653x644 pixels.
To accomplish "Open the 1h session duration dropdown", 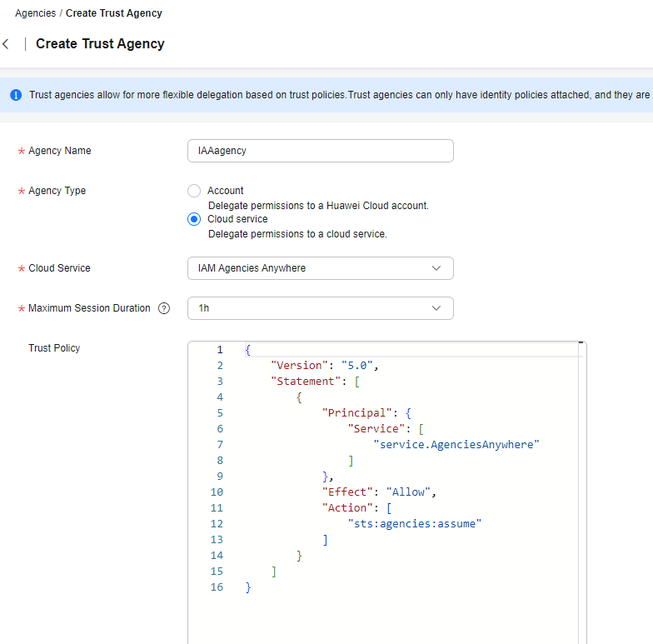I will (320, 308).
